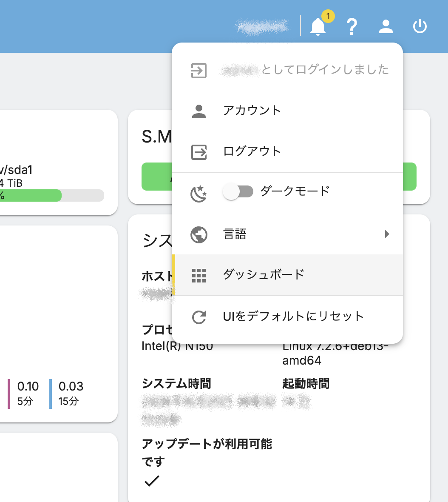Image resolution: width=448 pixels, height=502 pixels.
Task: Open the 言語 menu entry
Action: pyautogui.click(x=287, y=234)
